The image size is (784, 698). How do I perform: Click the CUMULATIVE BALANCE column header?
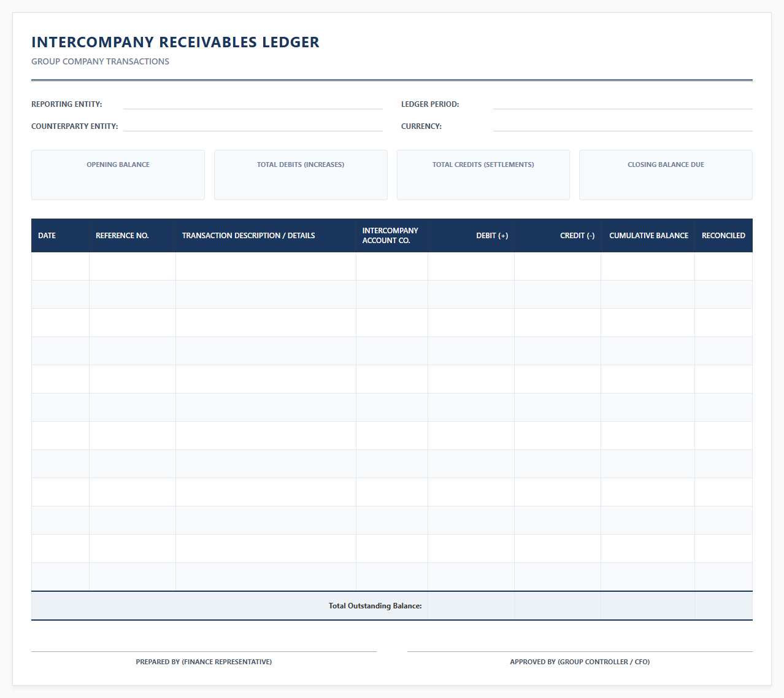click(648, 236)
